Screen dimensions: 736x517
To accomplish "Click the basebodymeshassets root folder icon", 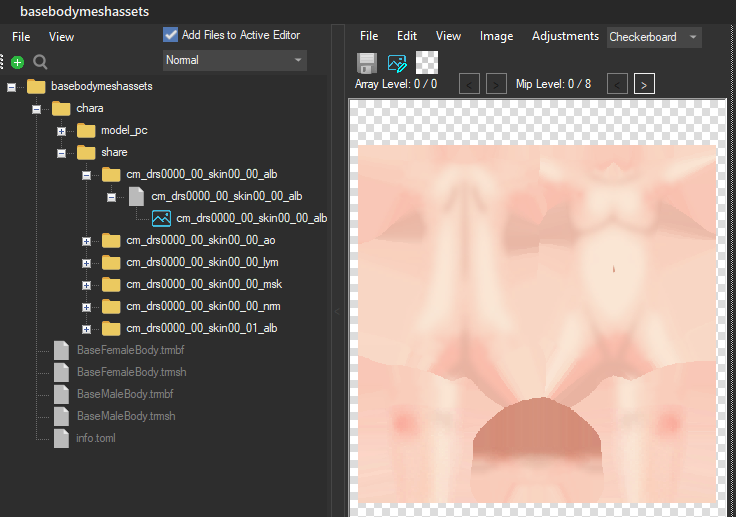I will click(36, 86).
